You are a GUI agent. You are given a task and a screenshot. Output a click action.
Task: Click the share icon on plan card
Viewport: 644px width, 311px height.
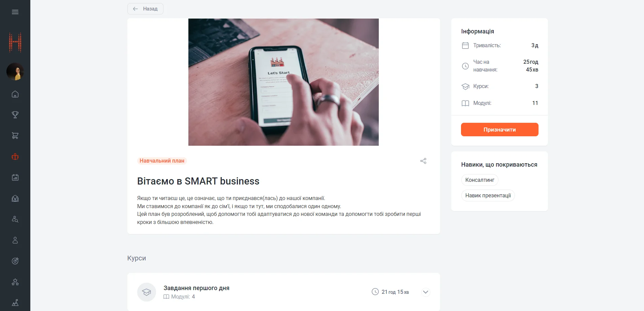point(423,161)
